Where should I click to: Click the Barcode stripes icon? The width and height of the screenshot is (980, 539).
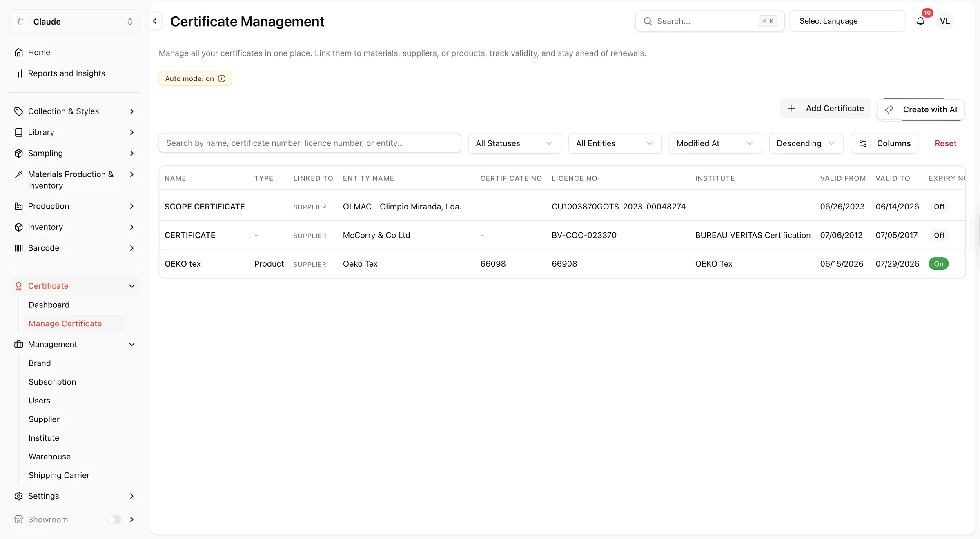(18, 248)
